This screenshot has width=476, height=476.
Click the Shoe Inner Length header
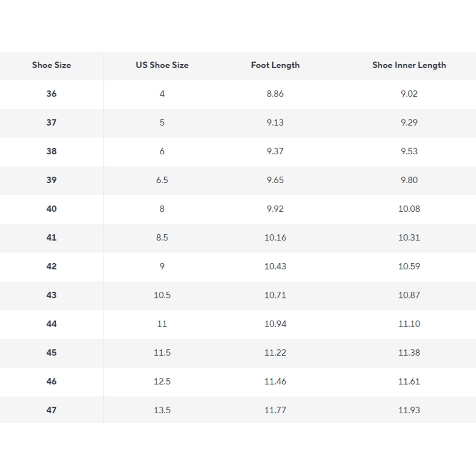point(409,65)
